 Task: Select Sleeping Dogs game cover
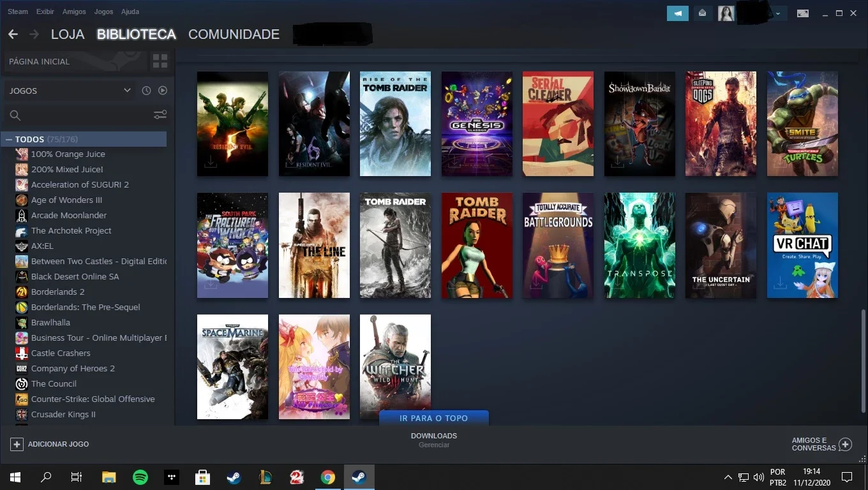[721, 124]
